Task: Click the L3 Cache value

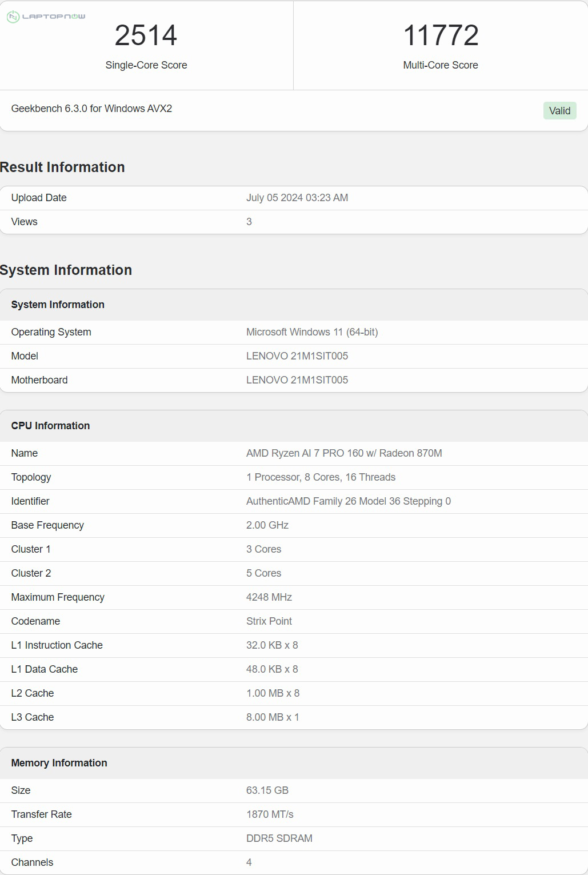Action: (x=272, y=717)
